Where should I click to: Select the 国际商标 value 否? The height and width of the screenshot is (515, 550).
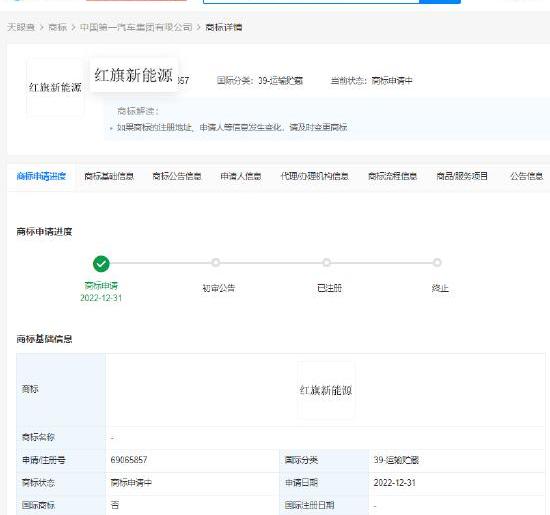tap(115, 505)
